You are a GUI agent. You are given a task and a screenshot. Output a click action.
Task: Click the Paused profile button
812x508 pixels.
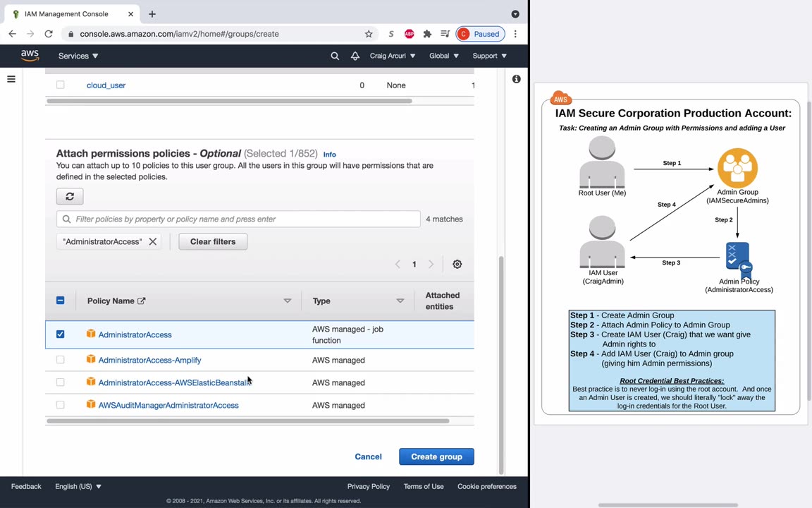pos(480,34)
